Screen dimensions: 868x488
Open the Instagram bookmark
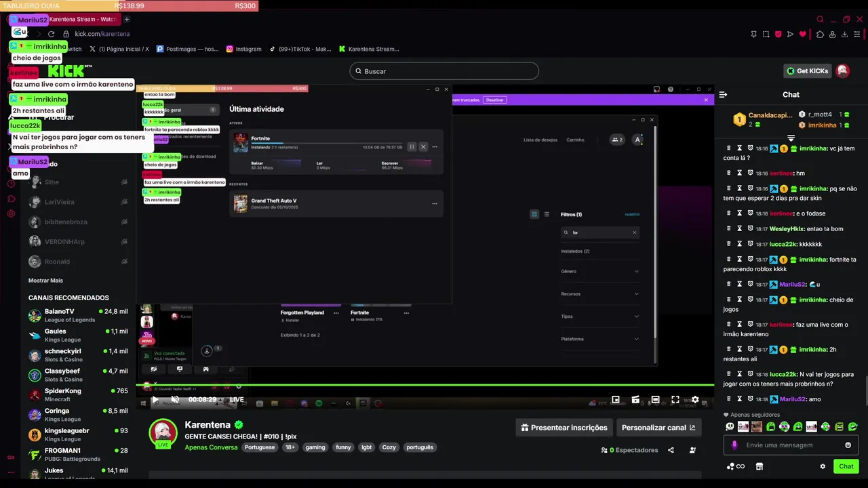point(244,49)
